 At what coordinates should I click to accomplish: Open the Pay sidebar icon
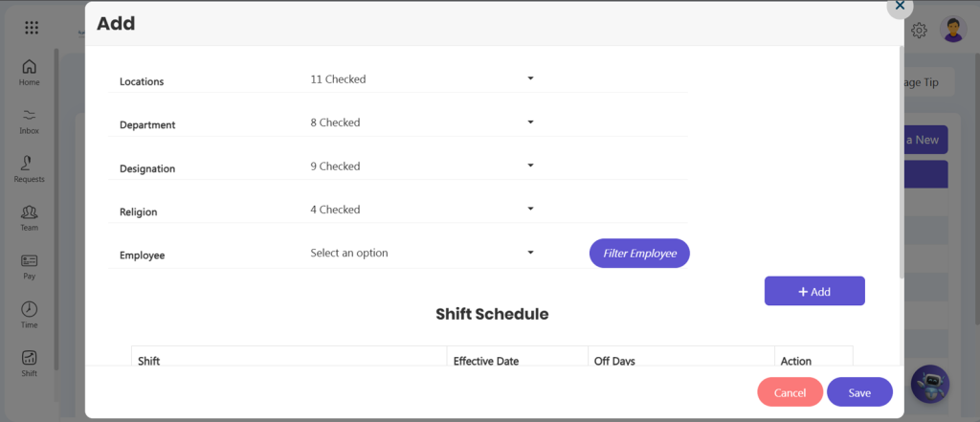[30, 267]
